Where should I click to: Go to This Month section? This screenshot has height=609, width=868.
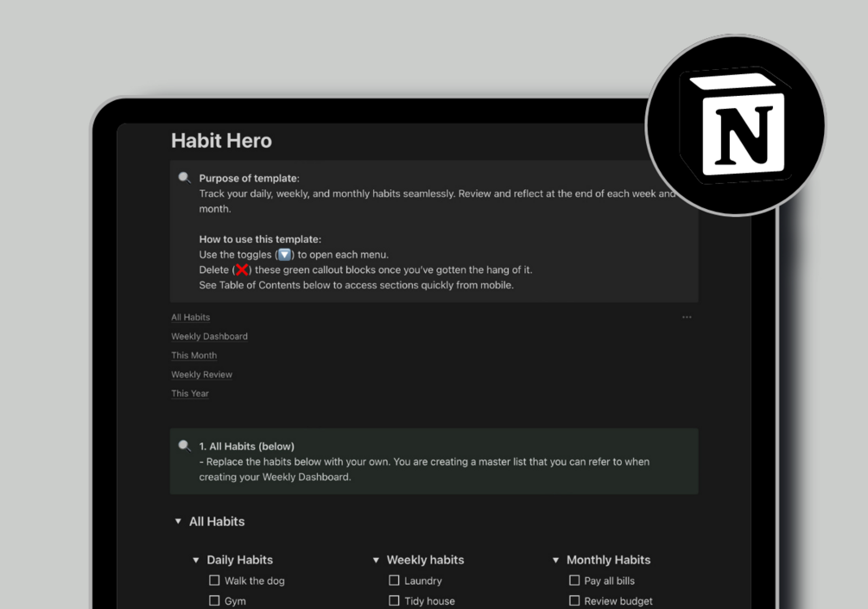point(193,355)
